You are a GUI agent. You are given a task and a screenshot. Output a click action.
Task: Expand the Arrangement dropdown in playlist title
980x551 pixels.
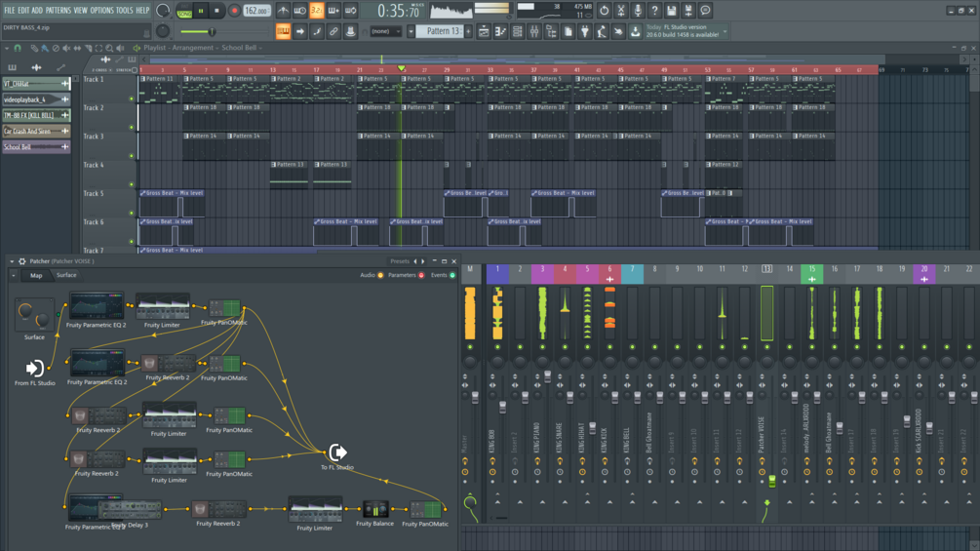pos(217,48)
